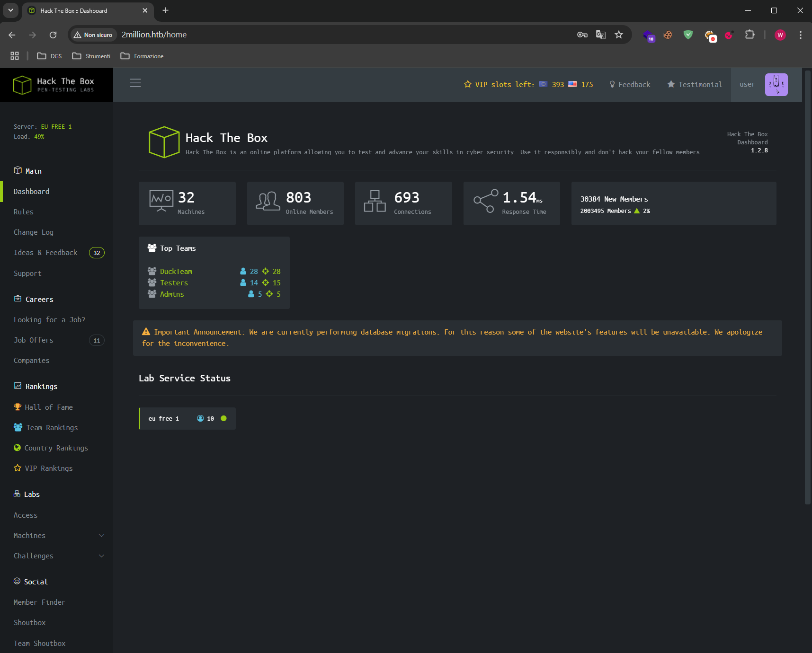
Task: Open the green shield extension
Action: (x=688, y=35)
